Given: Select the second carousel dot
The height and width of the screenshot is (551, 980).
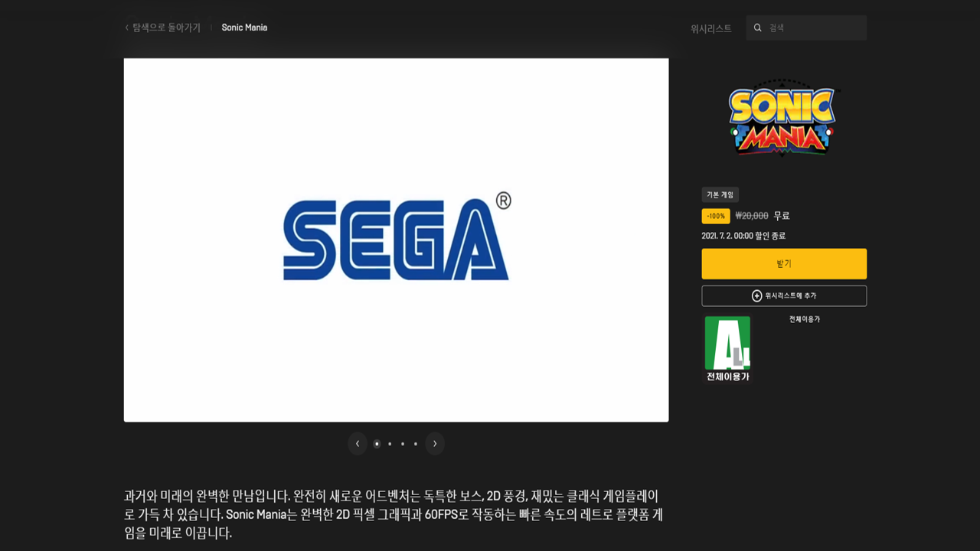Looking at the screenshot, I should click(390, 444).
